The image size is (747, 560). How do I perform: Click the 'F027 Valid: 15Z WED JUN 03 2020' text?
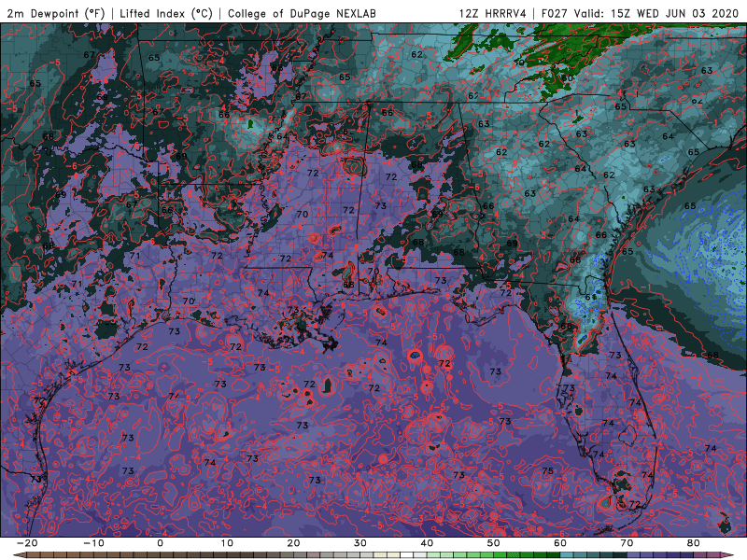(640, 13)
